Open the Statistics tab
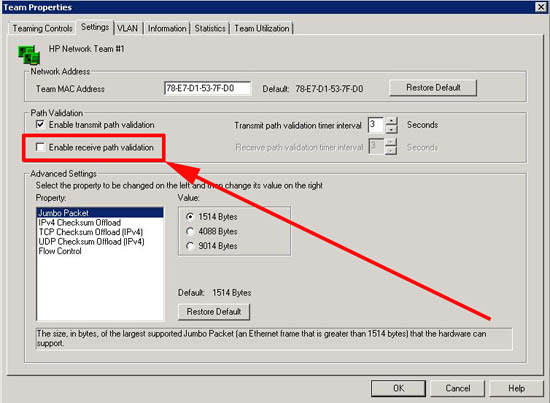Screen dimensions: 550x403 (x=210, y=28)
